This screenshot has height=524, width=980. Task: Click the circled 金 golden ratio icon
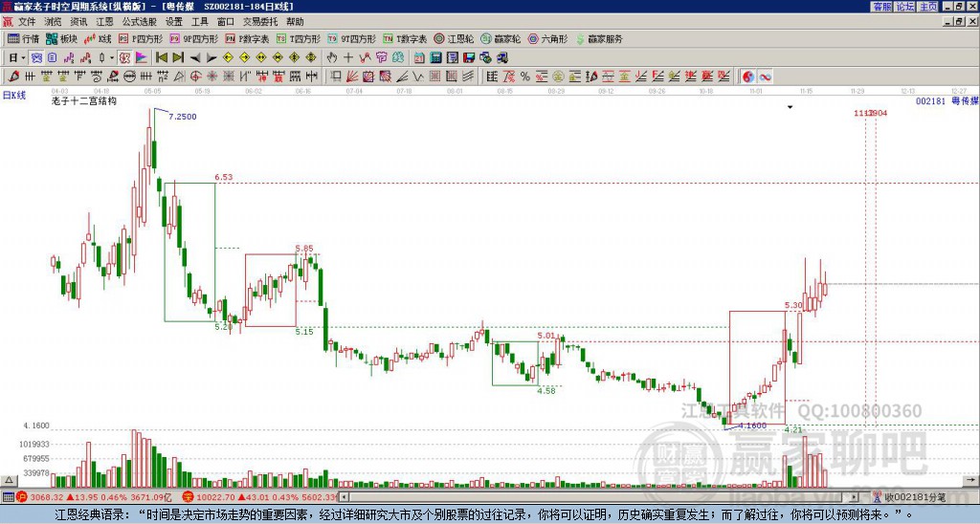[558, 76]
